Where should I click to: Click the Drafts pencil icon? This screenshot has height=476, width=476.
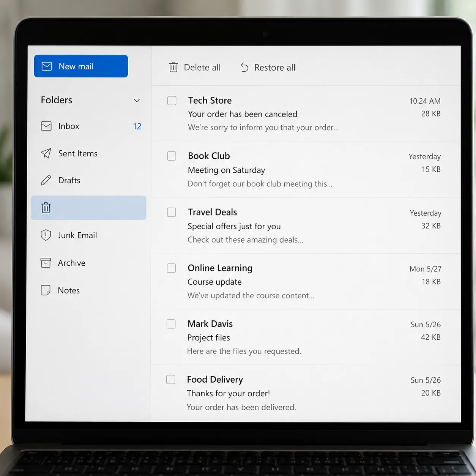tap(46, 180)
